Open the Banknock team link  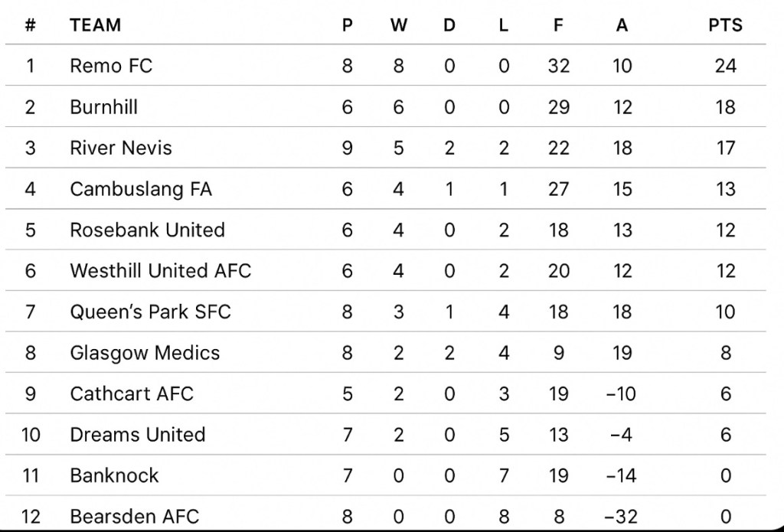click(x=114, y=476)
